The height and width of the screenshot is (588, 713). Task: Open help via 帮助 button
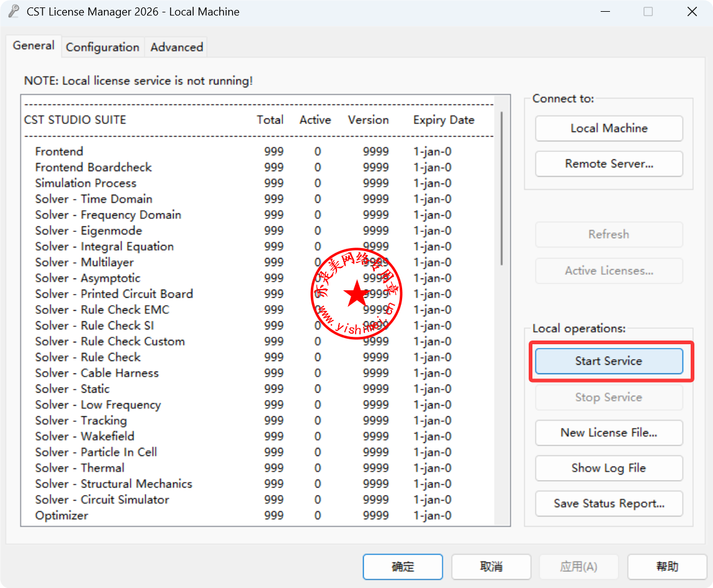pos(666,567)
